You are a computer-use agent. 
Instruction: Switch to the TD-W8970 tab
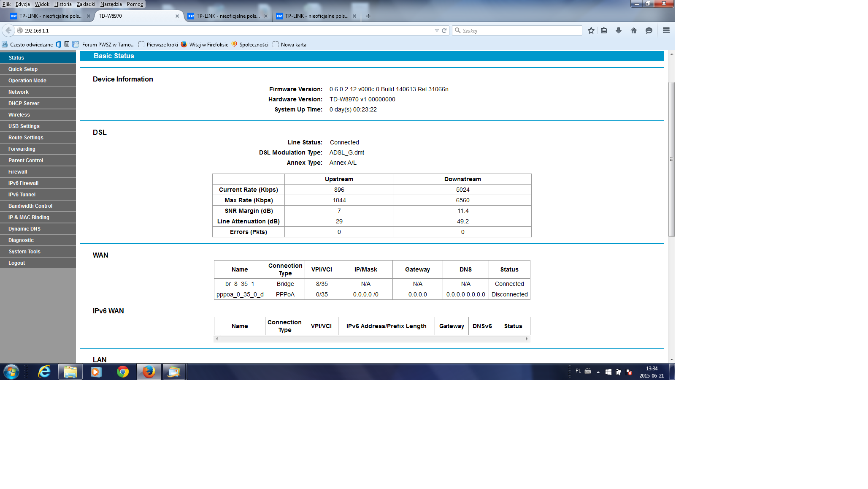[x=135, y=16]
